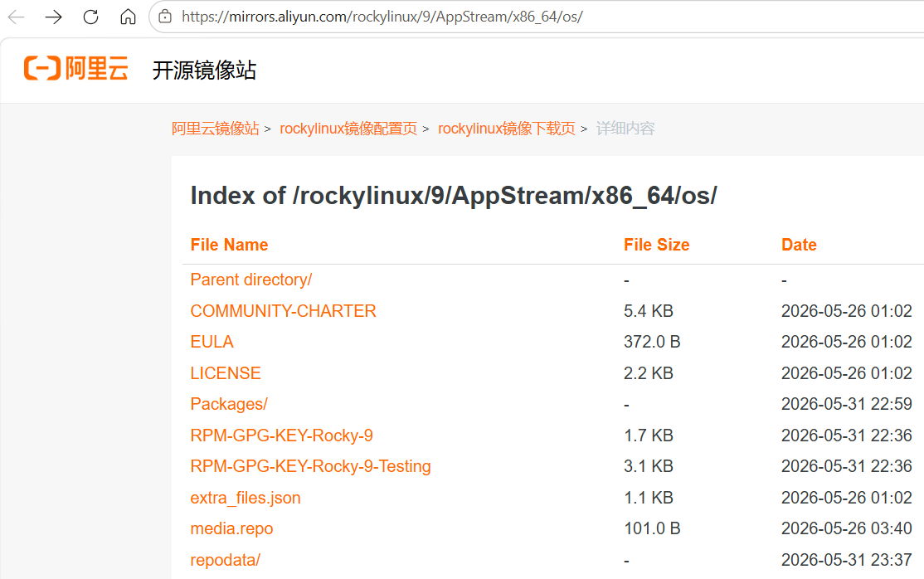Click the Aliyun logo
This screenshot has height=579, width=924.
point(76,68)
